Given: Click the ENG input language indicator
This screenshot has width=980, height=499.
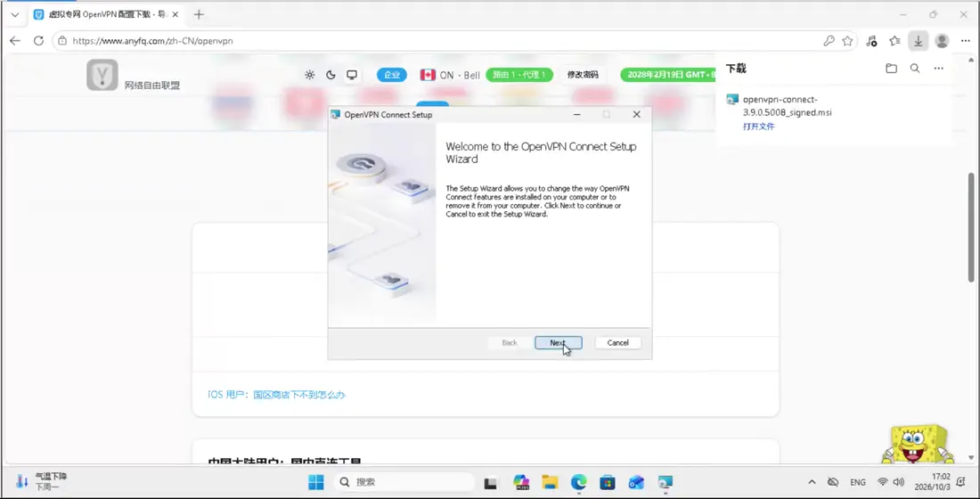Looking at the screenshot, I should click(x=857, y=482).
